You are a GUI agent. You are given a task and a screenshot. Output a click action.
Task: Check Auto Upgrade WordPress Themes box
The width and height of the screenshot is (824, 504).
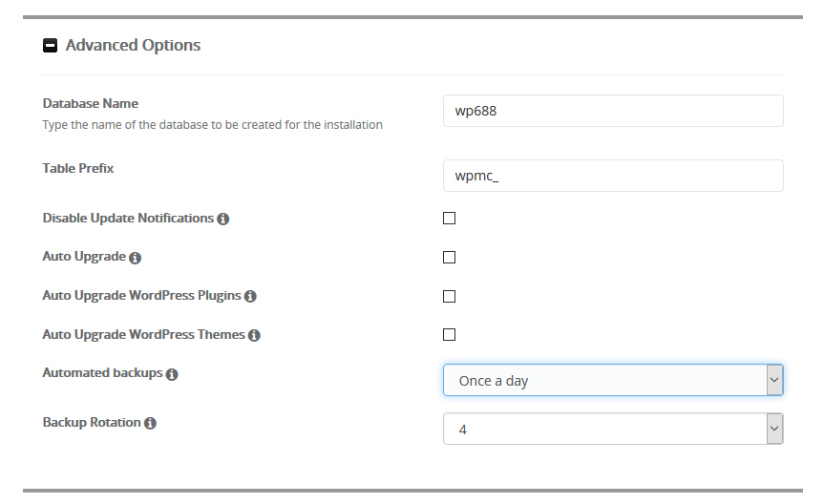450,335
